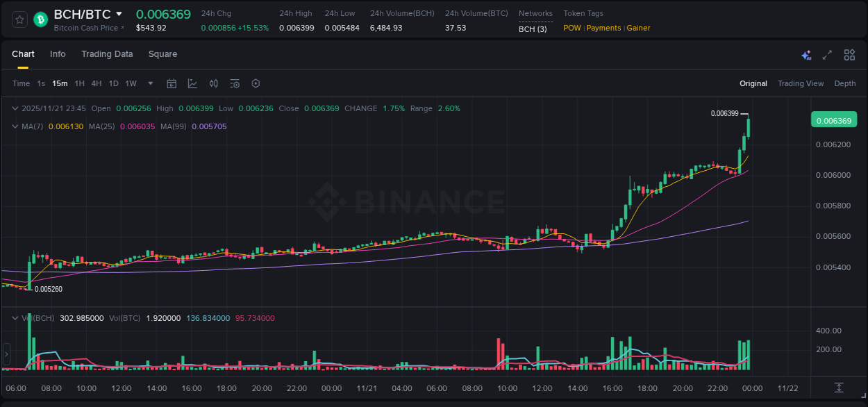This screenshot has width=868, height=407.
Task: Collapse the Vol(BCH) volume panel
Action: click(x=15, y=317)
